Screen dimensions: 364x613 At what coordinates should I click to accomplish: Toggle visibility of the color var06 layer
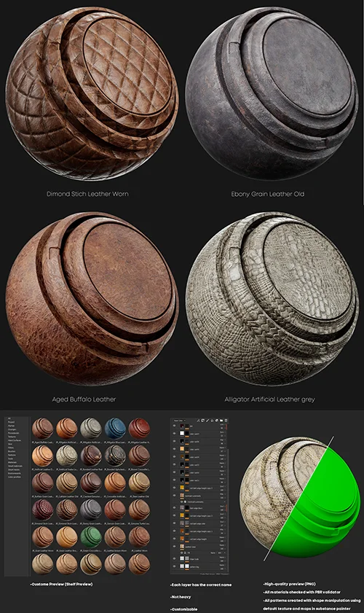tap(174, 441)
